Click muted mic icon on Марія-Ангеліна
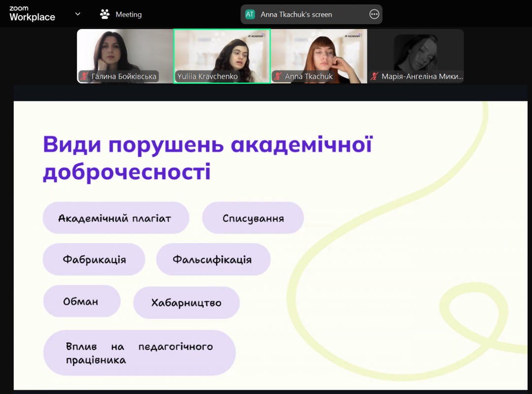532x394 pixels. coord(375,76)
